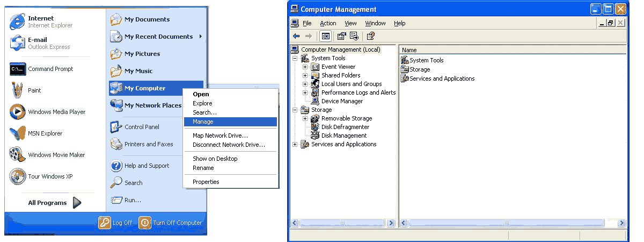
Task: Toggle Show/Hide Console Tree button
Action: (x=325, y=36)
